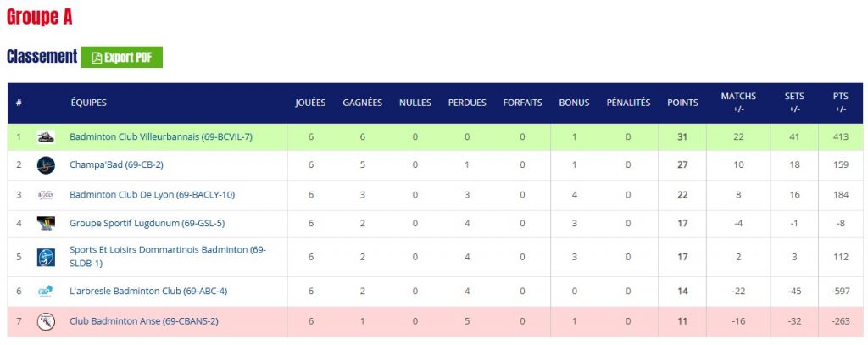Open L'arbresle Badminton Club (69-ABC-4) link

click(x=148, y=292)
